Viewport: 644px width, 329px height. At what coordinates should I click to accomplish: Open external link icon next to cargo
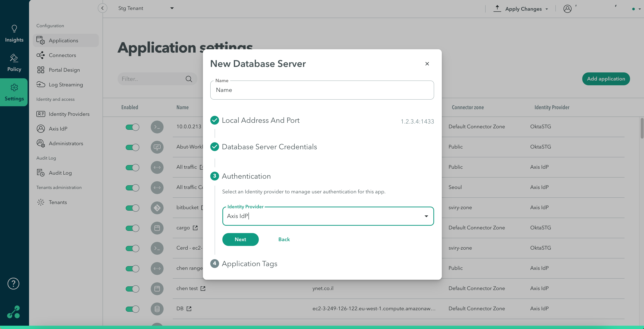pyautogui.click(x=195, y=228)
